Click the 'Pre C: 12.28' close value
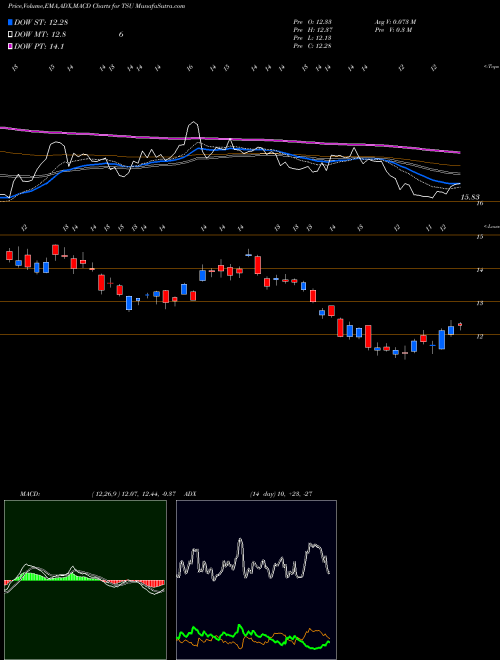The height and width of the screenshot is (660, 500). coord(312,46)
